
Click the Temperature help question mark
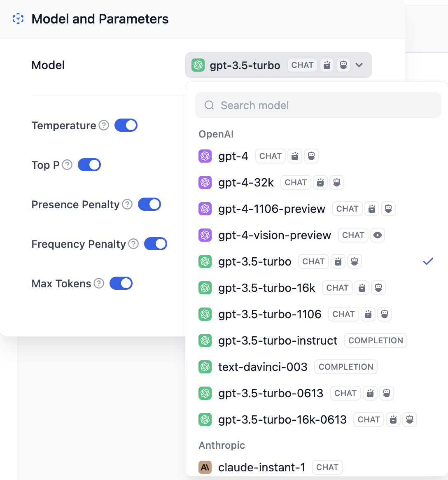103,125
